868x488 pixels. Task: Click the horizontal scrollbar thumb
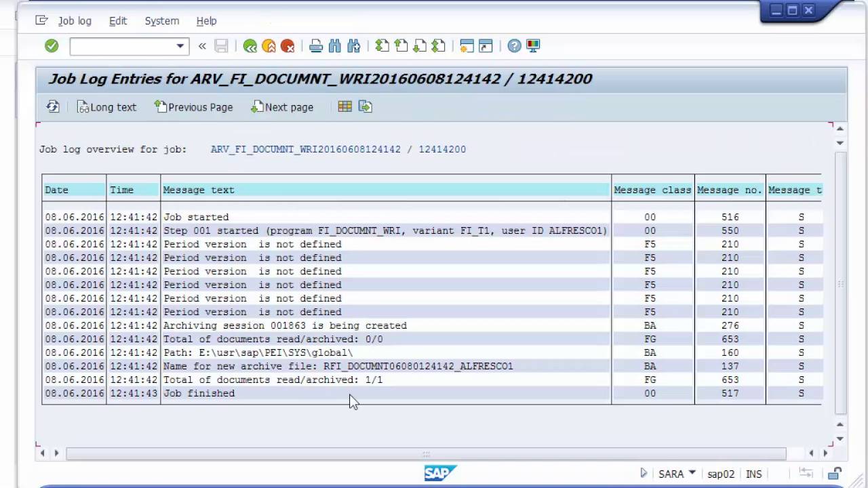(x=426, y=453)
